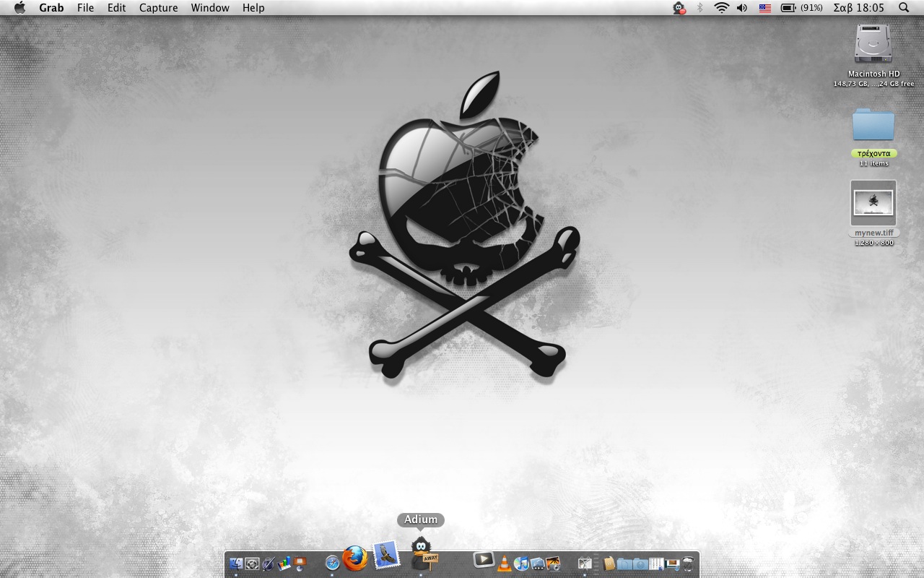The width and height of the screenshot is (924, 578).
Task: Open the volume control in menu bar
Action: tap(742, 8)
